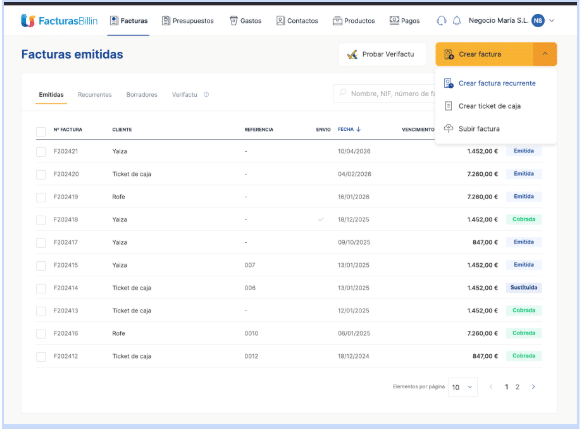This screenshot has height=432, width=584.
Task: Toggle the select-all invoices checkbox
Action: pyautogui.click(x=41, y=131)
